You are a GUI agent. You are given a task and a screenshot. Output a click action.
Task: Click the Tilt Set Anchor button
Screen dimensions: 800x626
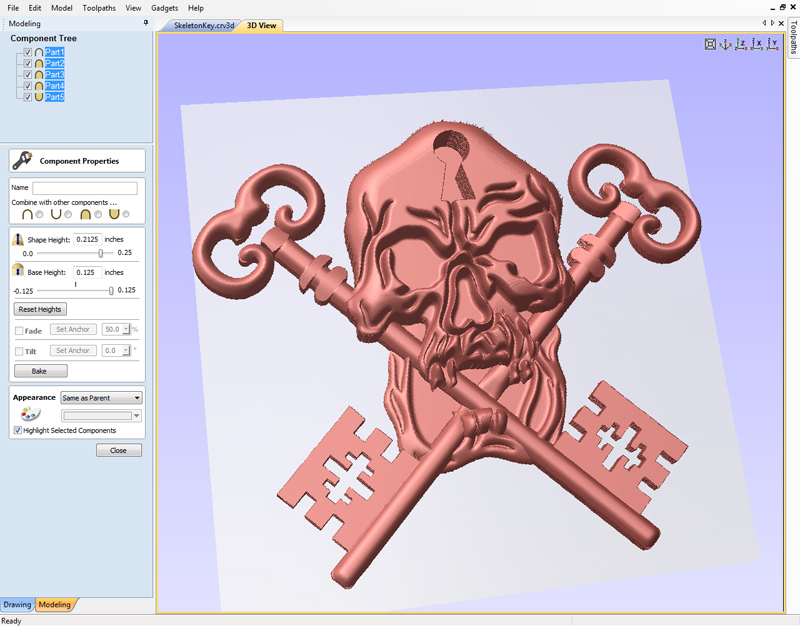point(73,350)
